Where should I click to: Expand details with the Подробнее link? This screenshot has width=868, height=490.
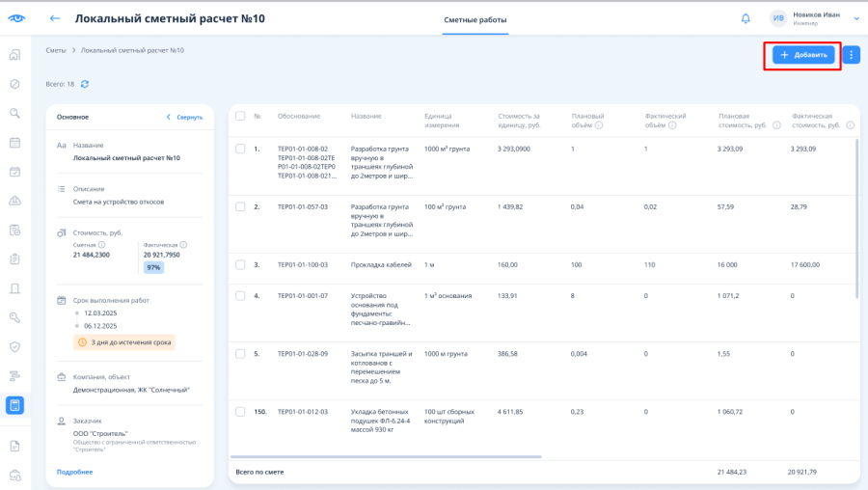tap(74, 473)
